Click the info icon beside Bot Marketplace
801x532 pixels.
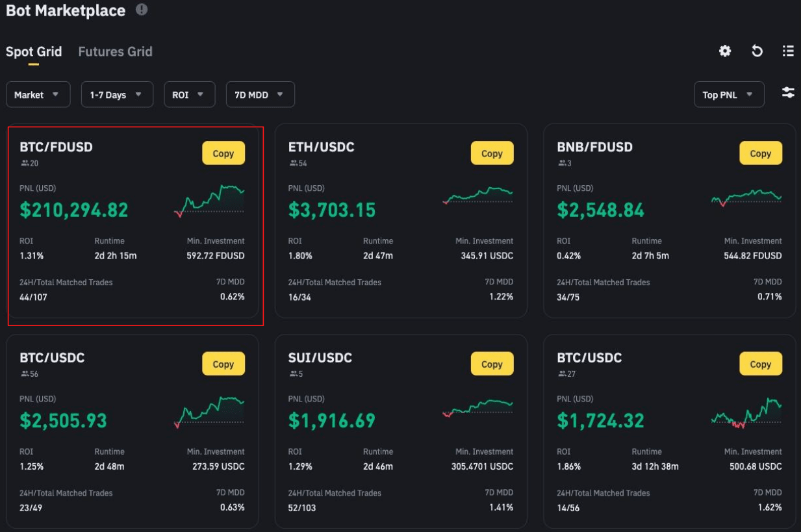[x=142, y=10]
